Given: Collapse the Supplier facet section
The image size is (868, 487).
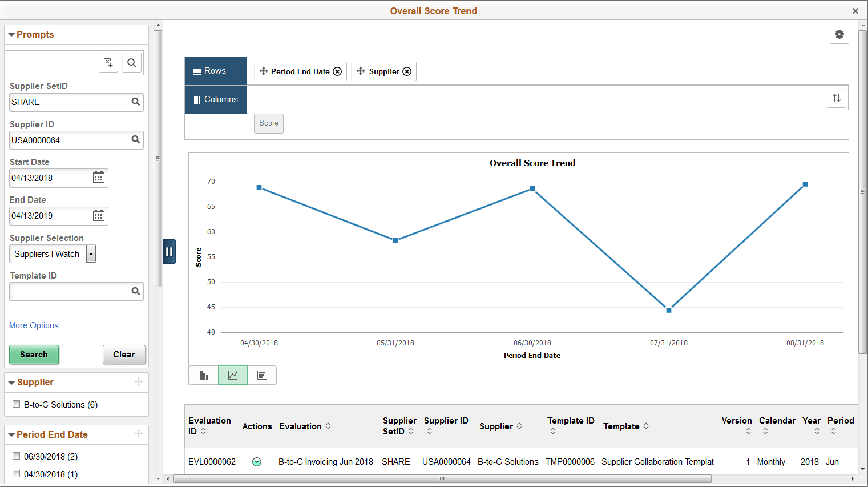Looking at the screenshot, I should [x=11, y=382].
